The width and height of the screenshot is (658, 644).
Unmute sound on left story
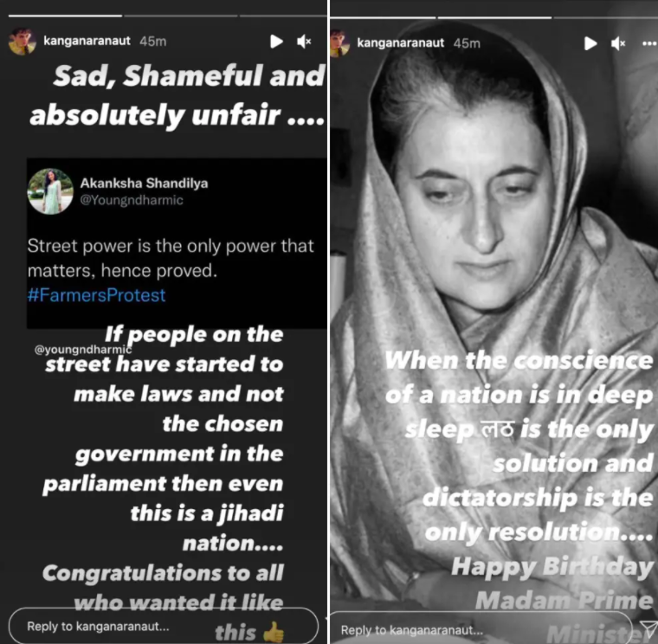click(x=304, y=42)
